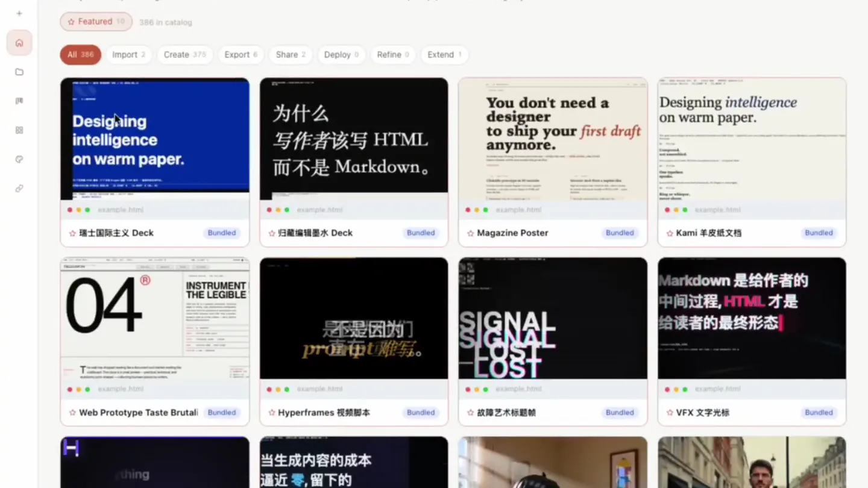Click the Extend filter tab
This screenshot has height=488, width=868.
pos(444,55)
